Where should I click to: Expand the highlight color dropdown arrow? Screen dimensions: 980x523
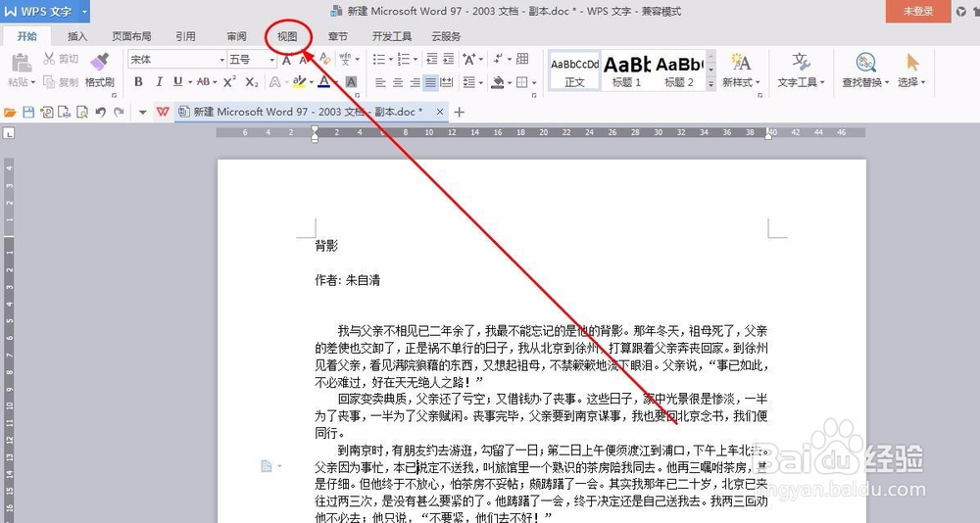pos(311,82)
